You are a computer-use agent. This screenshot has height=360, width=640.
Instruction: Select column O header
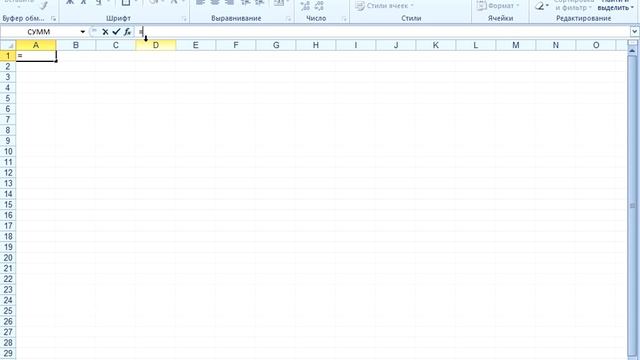[596, 45]
